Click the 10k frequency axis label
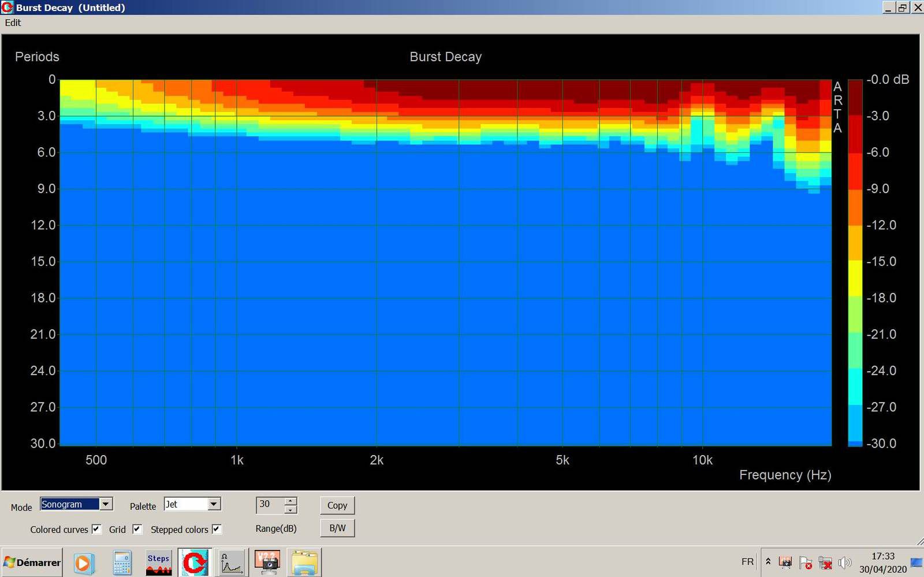 pos(702,460)
